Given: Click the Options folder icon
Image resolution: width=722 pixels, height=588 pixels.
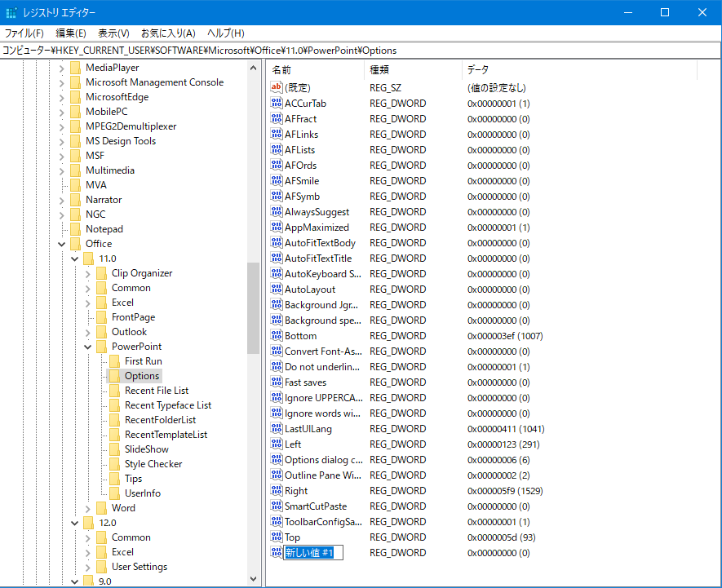Looking at the screenshot, I should pyautogui.click(x=115, y=376).
